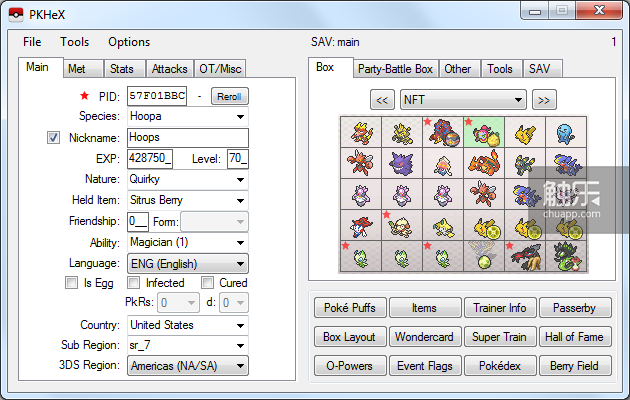The image size is (630, 400).
Task: Enable the Infected checkbox
Action: tap(133, 283)
